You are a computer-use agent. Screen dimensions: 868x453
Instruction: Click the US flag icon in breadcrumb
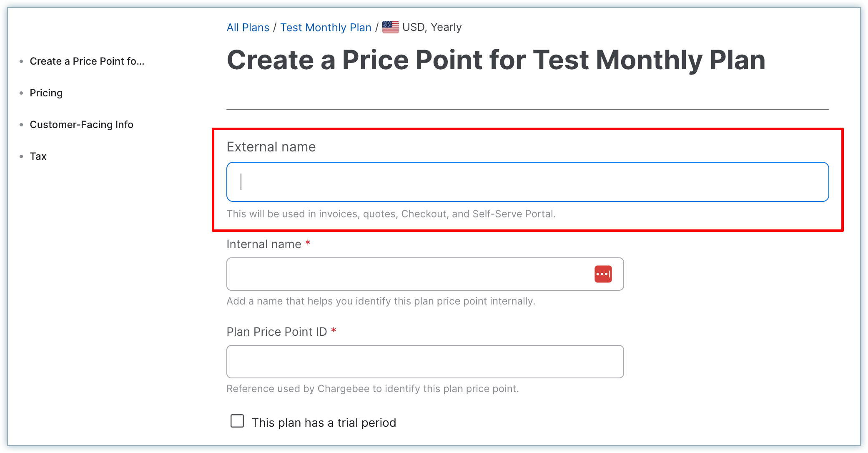[390, 27]
